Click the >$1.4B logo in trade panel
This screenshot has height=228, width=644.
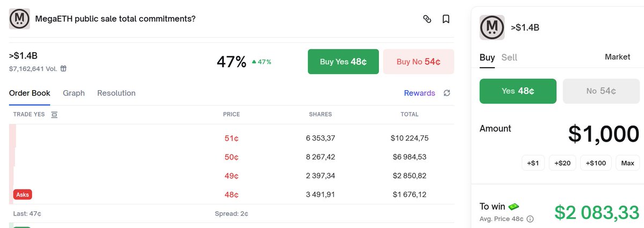[492, 27]
